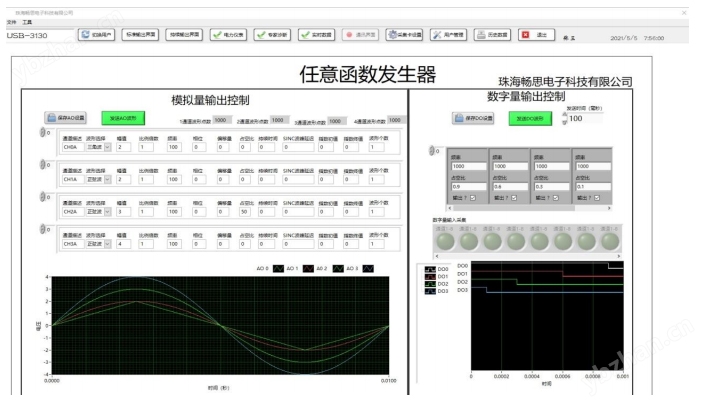
Task: Expand the CH1A waveform type dropdown
Action: pyautogui.click(x=97, y=180)
